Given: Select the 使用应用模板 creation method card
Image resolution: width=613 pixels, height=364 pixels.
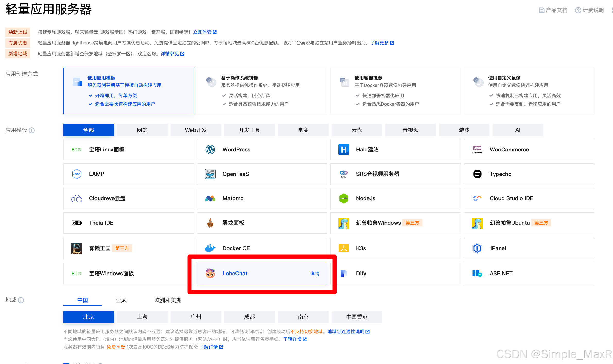Looking at the screenshot, I should click(128, 91).
